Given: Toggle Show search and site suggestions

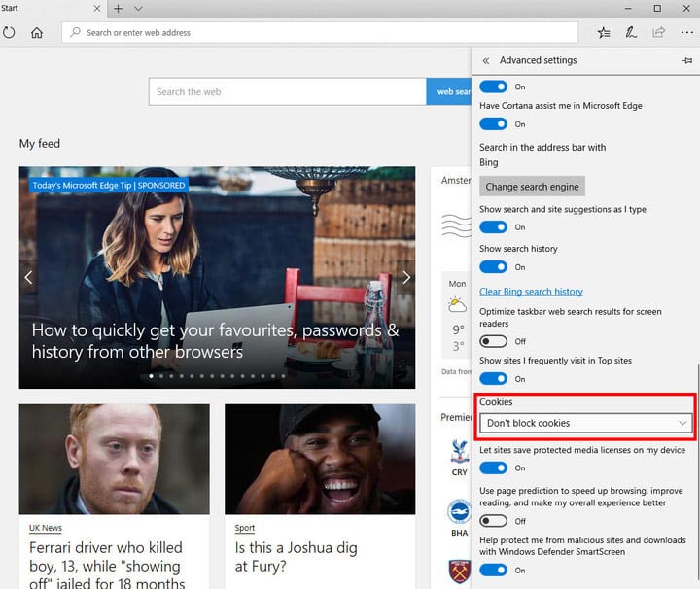Looking at the screenshot, I should click(493, 227).
